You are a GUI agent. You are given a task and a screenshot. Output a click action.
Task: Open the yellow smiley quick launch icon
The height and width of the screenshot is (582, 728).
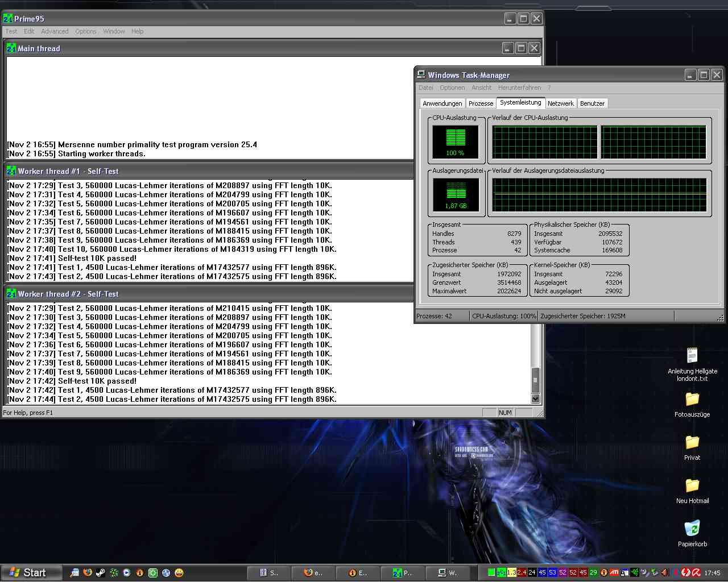(x=179, y=572)
